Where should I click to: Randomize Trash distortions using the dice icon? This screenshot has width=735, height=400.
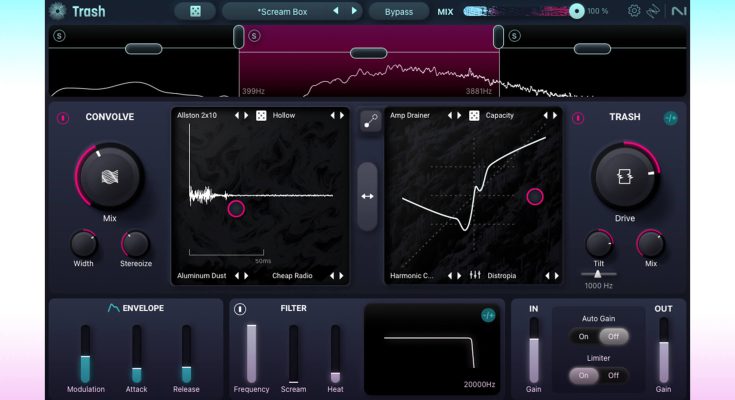pos(474,116)
